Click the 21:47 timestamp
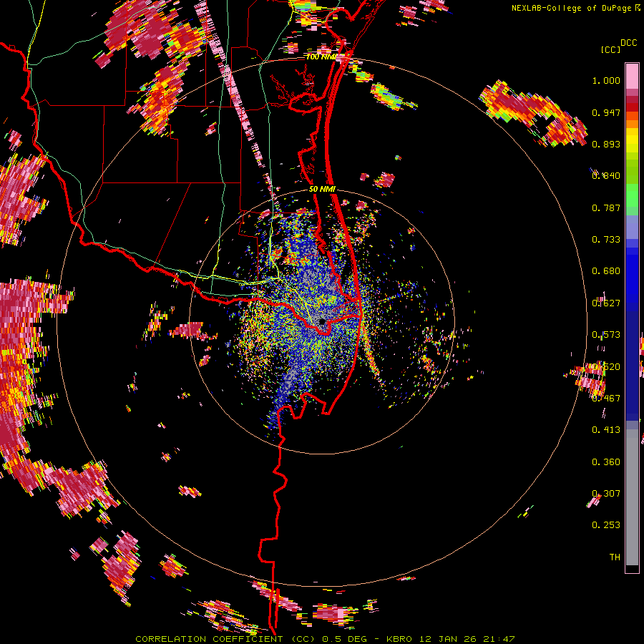 [x=500, y=639]
